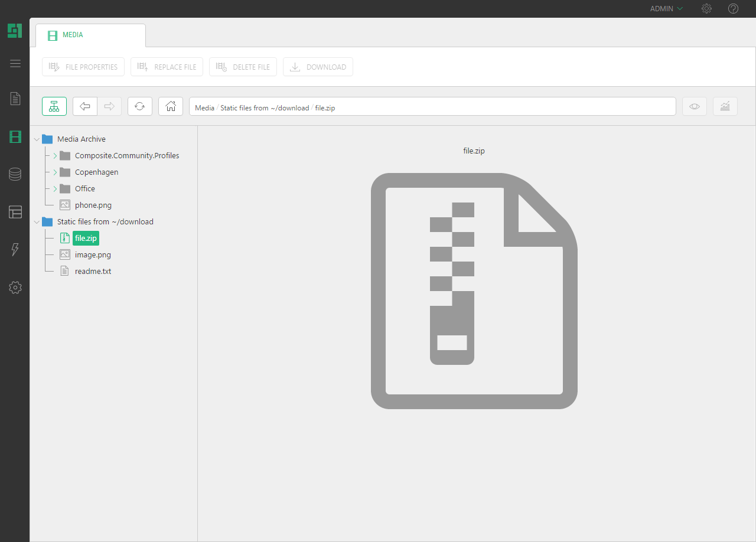The width and height of the screenshot is (756, 542).
Task: Toggle the statistics chart button
Action: point(725,106)
